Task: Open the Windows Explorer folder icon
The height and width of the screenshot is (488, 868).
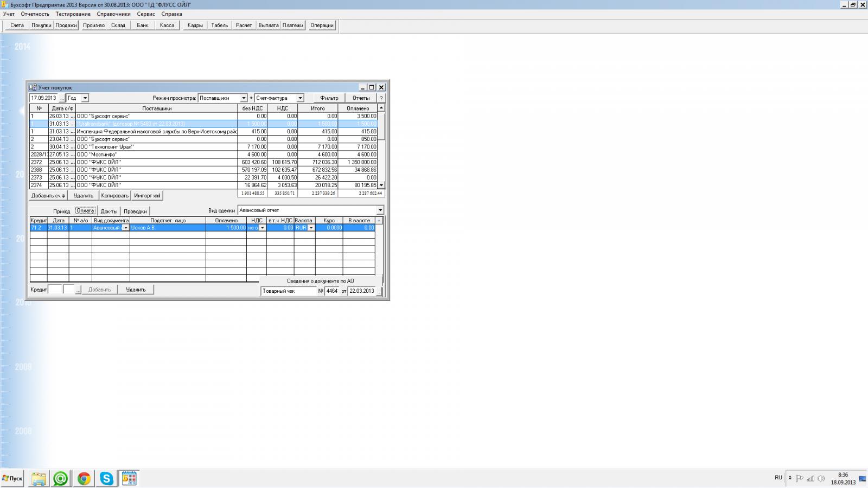Action: (x=39, y=478)
